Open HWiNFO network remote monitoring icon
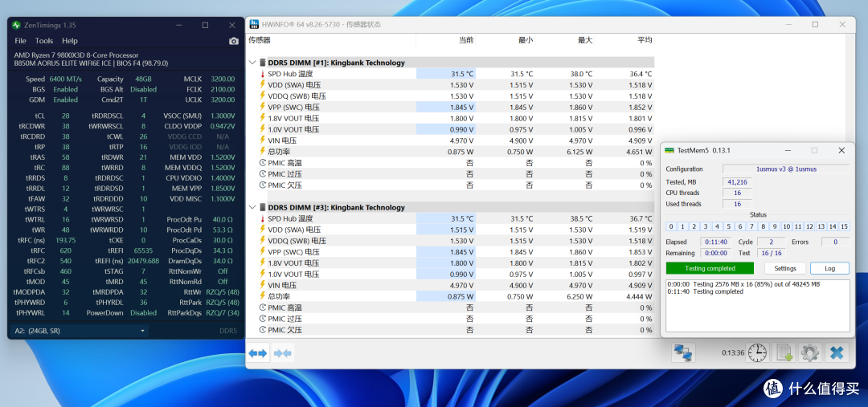The height and width of the screenshot is (407, 868). click(684, 352)
